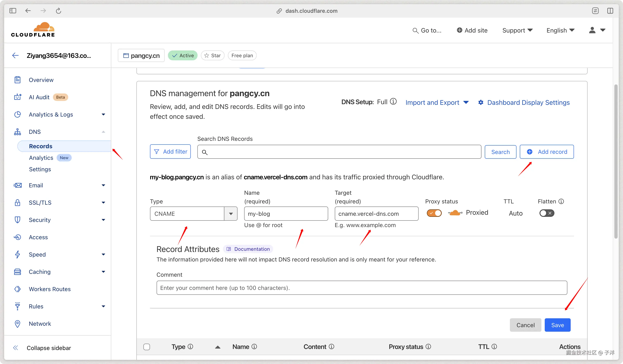Click the Cloudflare logo
This screenshot has height=364, width=623.
point(33,30)
